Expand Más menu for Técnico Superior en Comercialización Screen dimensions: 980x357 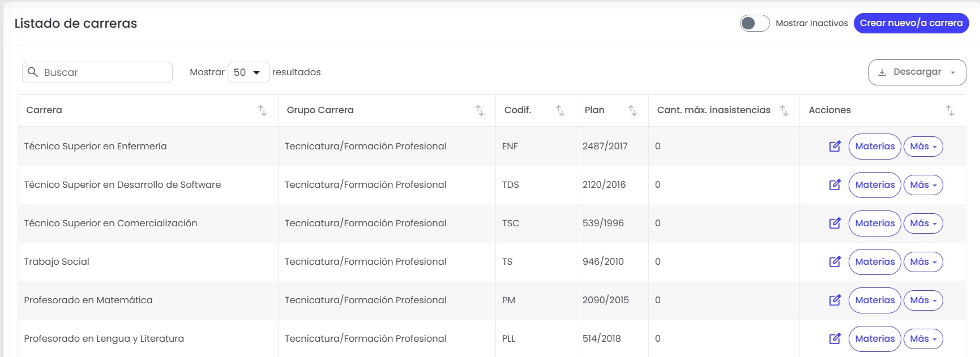[x=923, y=223]
